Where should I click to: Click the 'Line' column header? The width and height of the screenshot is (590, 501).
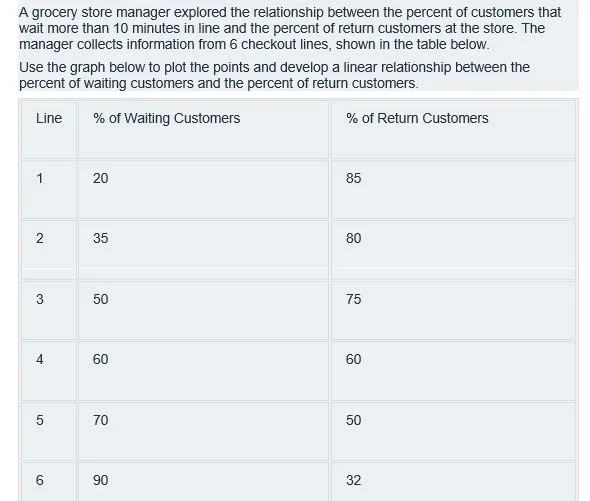pos(49,118)
